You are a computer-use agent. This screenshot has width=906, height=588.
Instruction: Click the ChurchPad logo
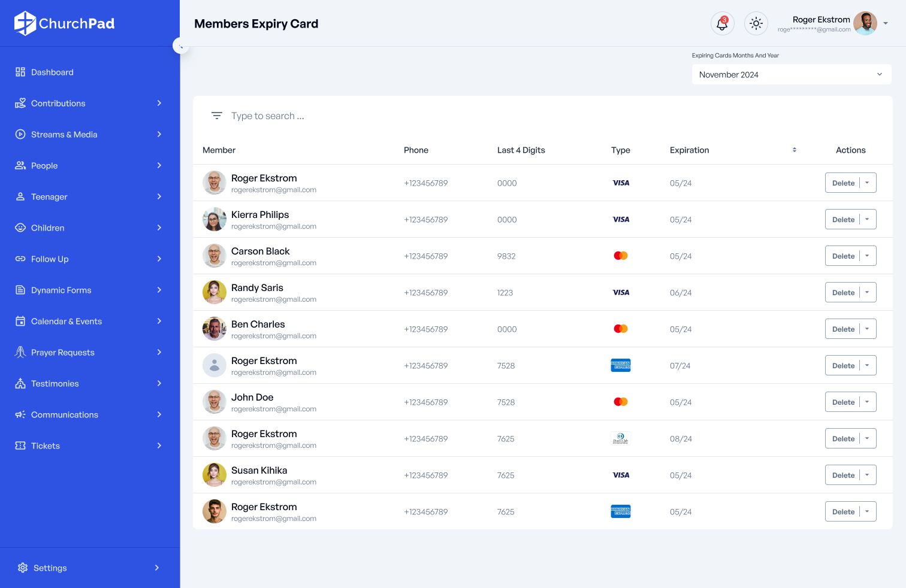coord(65,23)
